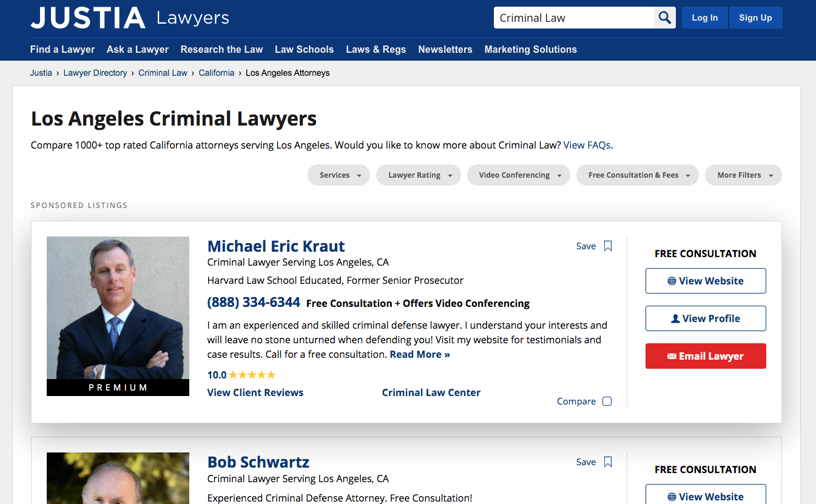Screen dimensions: 816x504
Task: Open the View Client Reviews link
Action: pos(255,392)
